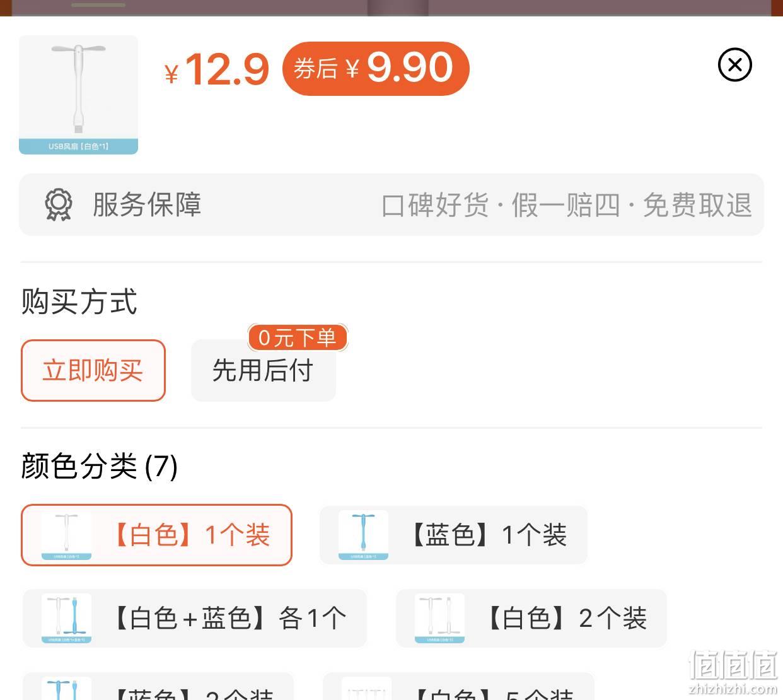This screenshot has height=700, width=783.
Task: Tap the fan icon in 白色 2个装 option
Action: (439, 618)
